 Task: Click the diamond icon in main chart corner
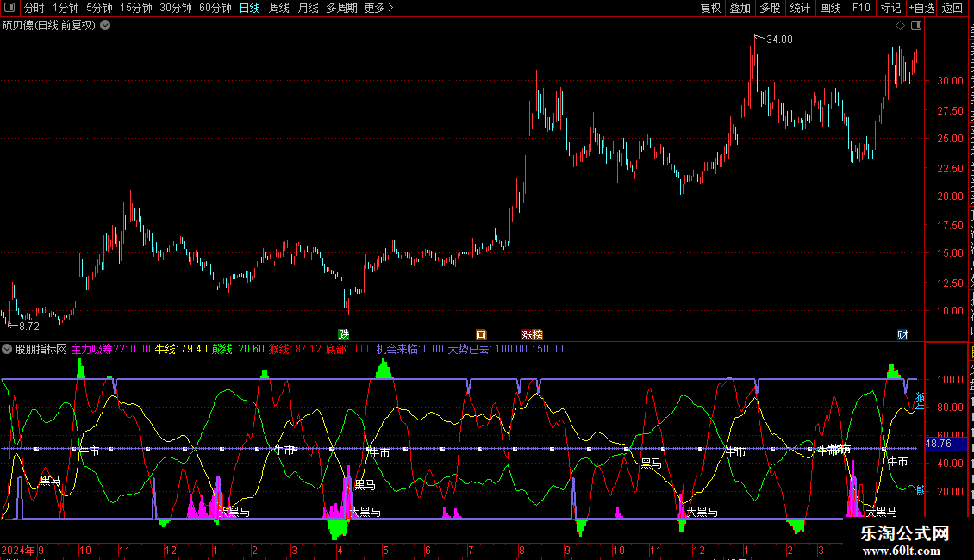900,26
